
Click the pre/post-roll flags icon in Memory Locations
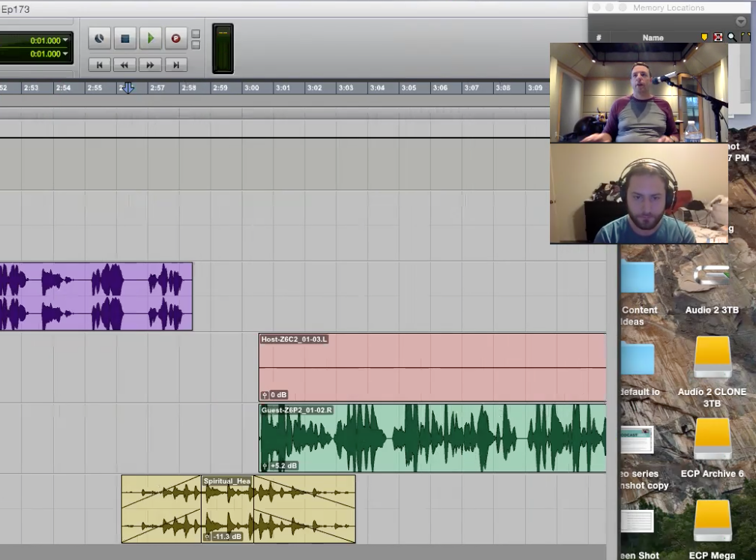[746, 37]
